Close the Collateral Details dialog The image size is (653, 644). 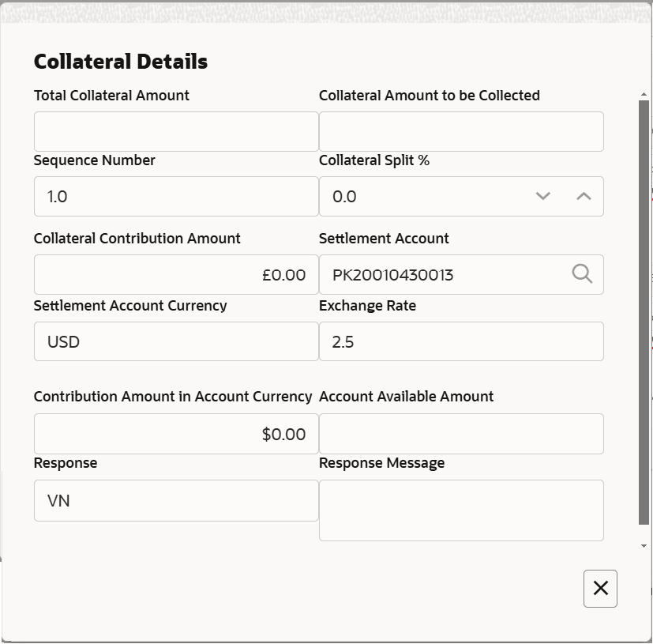600,589
